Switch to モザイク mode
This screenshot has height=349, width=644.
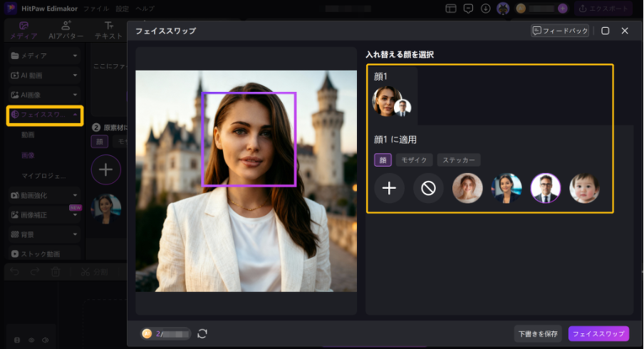(x=414, y=160)
